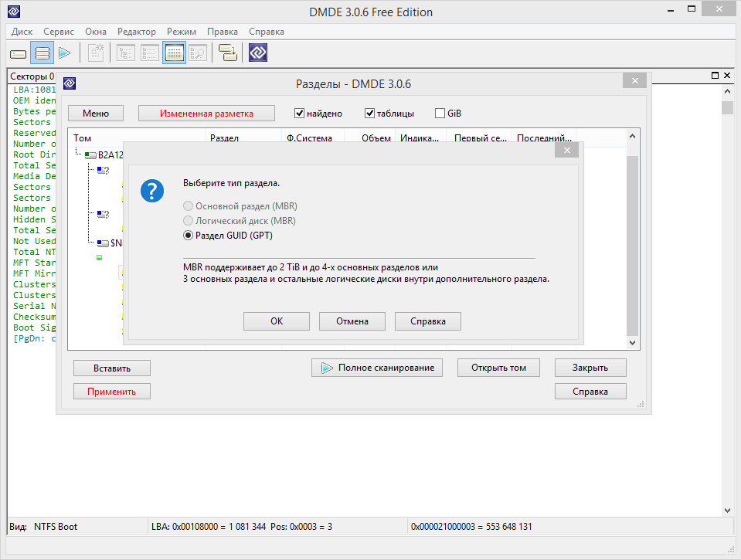The width and height of the screenshot is (741, 560).
Task: Open the Правка menu
Action: click(222, 32)
